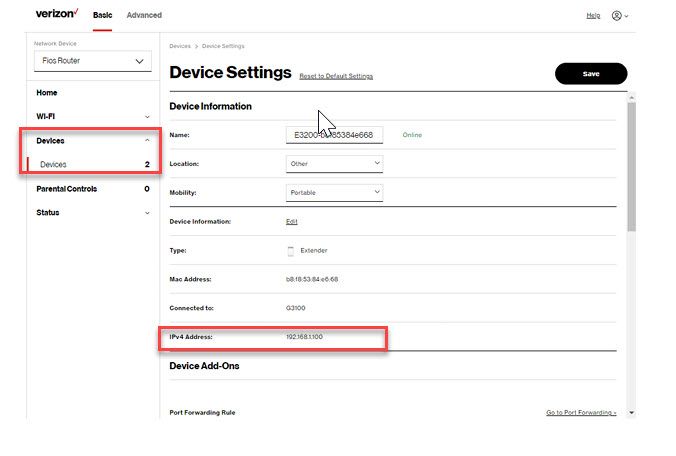The image size is (676, 456).
Task: Click the Verizon logo
Action: click(56, 15)
